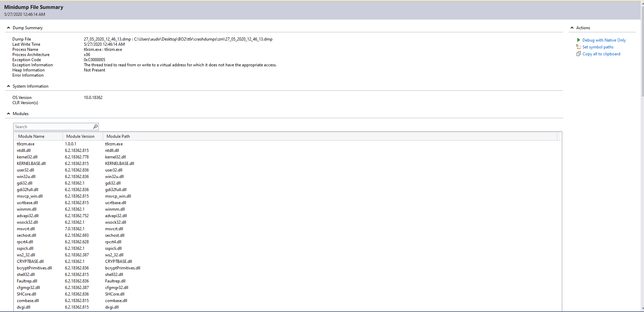Open the Set symbol paths link
Screen dimensions: 644x312
598,47
